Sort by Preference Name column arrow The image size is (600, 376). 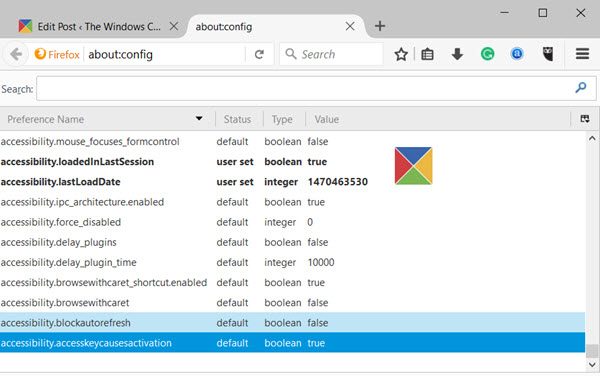click(199, 119)
